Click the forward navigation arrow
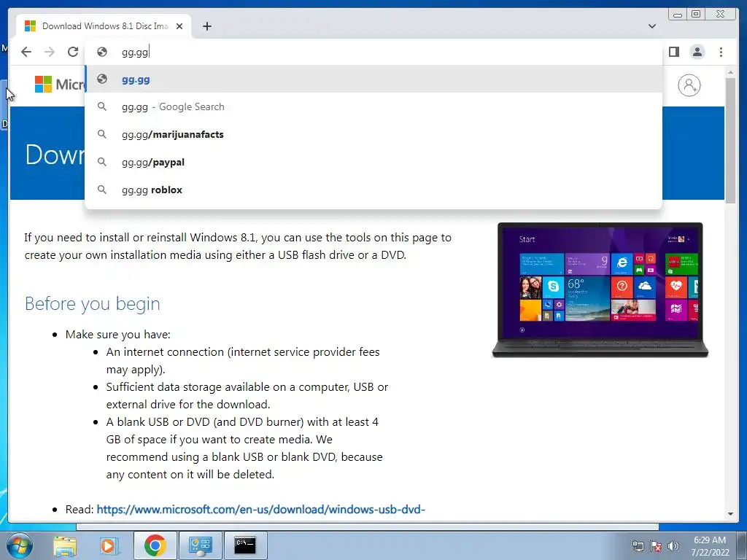Viewport: 747px width, 560px height. 50,52
